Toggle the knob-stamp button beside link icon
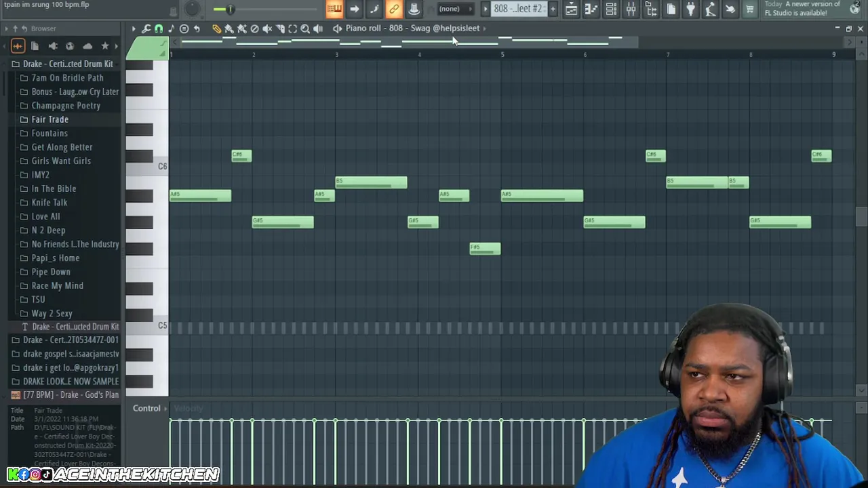Image resolution: width=868 pixels, height=488 pixels. click(414, 9)
